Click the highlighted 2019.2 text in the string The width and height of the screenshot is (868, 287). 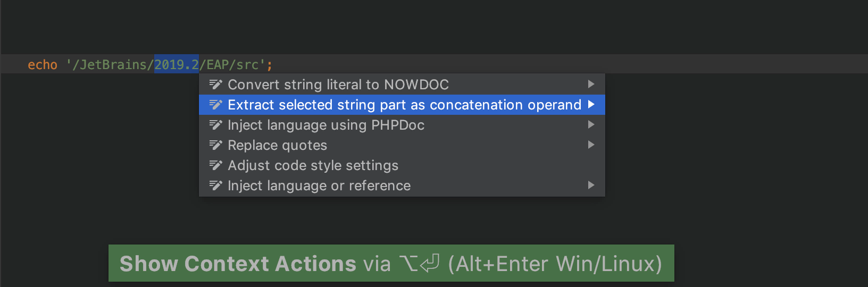(x=177, y=64)
